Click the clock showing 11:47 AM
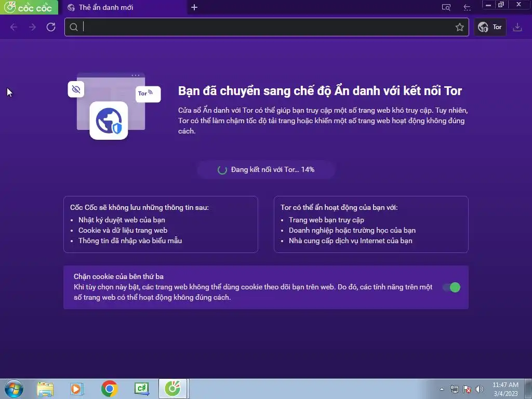This screenshot has width=532, height=399. click(x=505, y=385)
